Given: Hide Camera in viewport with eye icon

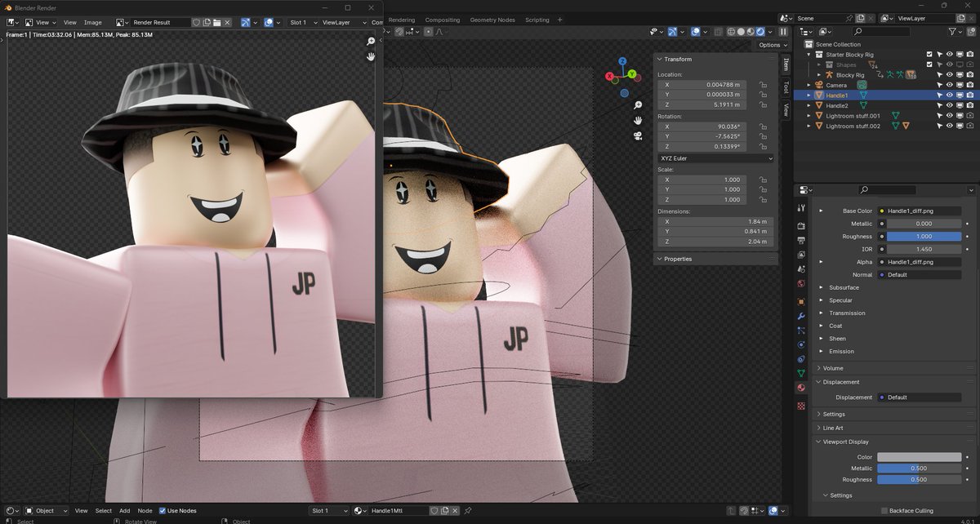Looking at the screenshot, I should pyautogui.click(x=950, y=85).
